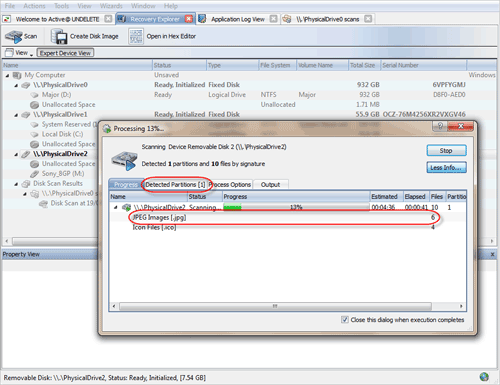Screen dimensions: 500x385
Task: Select the Disk Scan Results icon
Action: pyautogui.click(x=26, y=184)
